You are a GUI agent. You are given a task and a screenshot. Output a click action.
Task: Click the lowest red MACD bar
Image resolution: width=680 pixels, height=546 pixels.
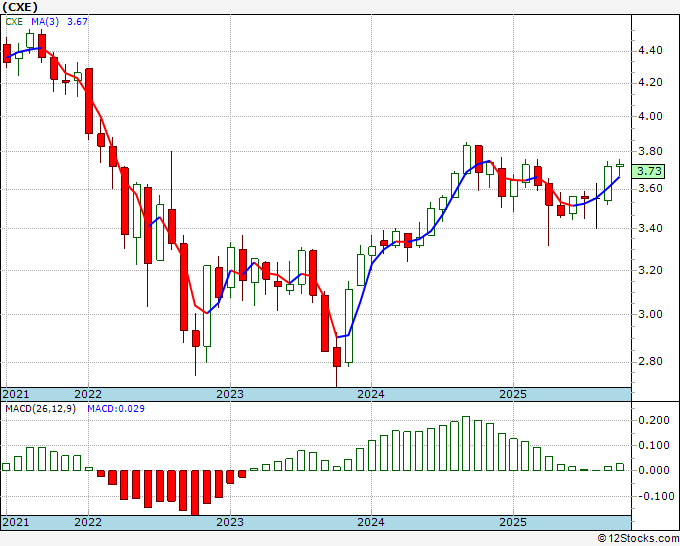(195, 493)
